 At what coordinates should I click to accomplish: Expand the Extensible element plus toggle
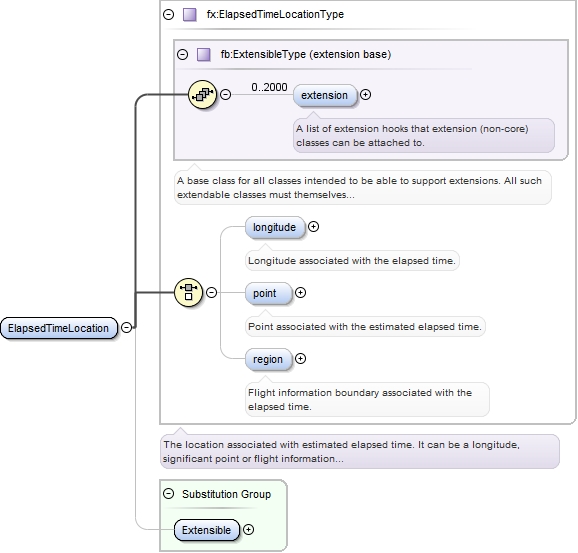click(x=248, y=530)
